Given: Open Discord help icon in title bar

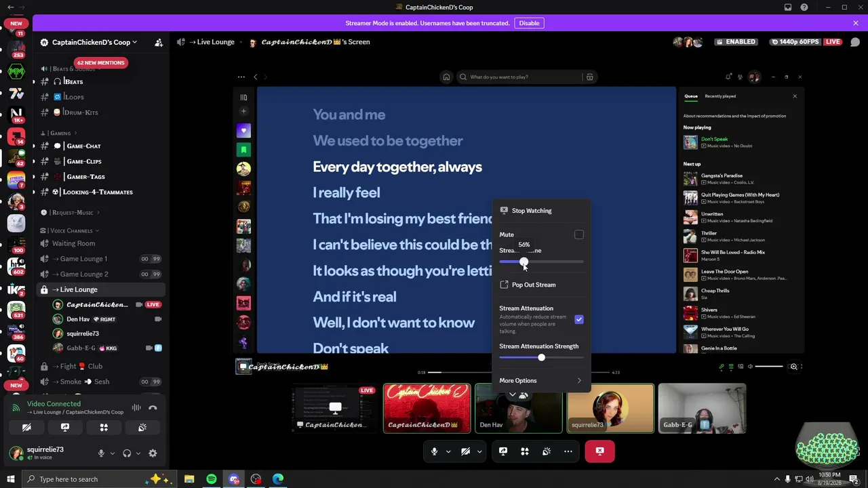Looking at the screenshot, I should 804,7.
